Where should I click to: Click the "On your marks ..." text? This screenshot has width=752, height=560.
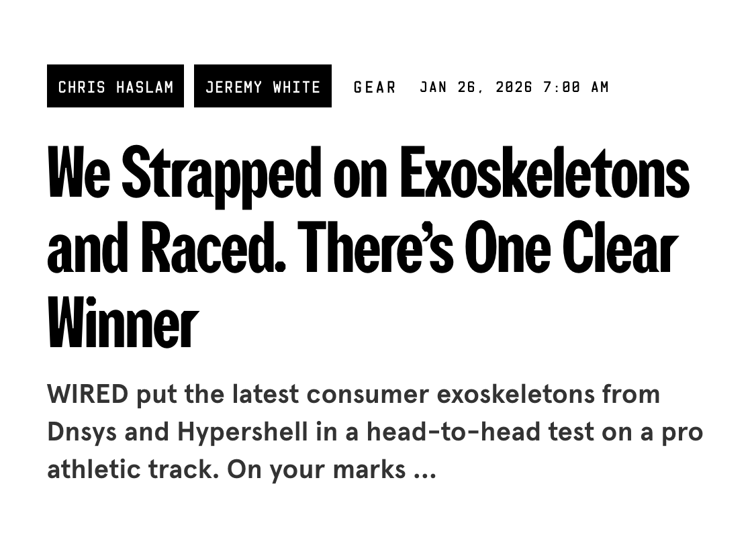(x=332, y=469)
